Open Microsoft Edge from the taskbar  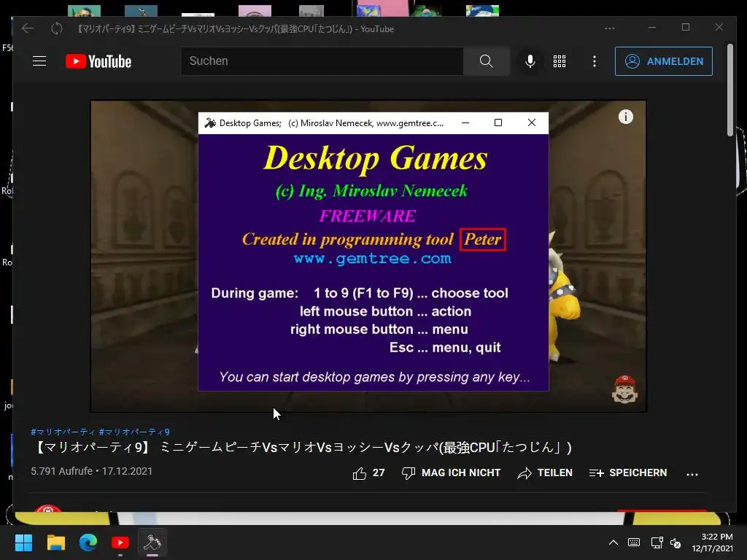pos(88,542)
